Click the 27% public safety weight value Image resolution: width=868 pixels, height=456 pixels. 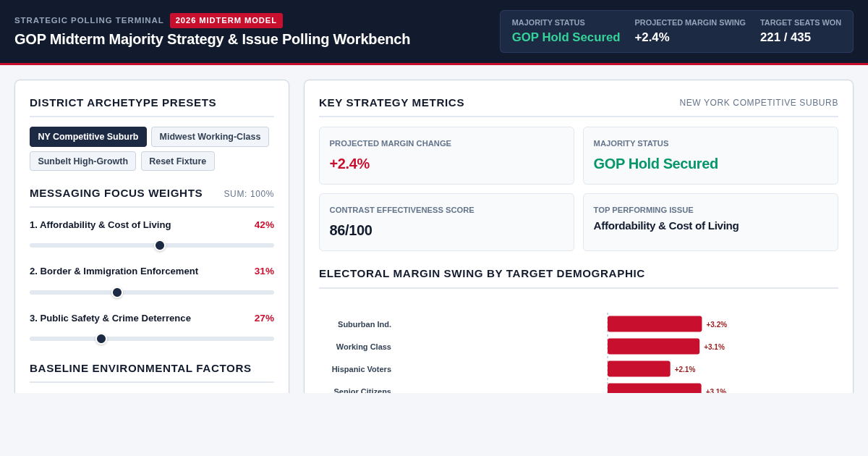pos(264,318)
